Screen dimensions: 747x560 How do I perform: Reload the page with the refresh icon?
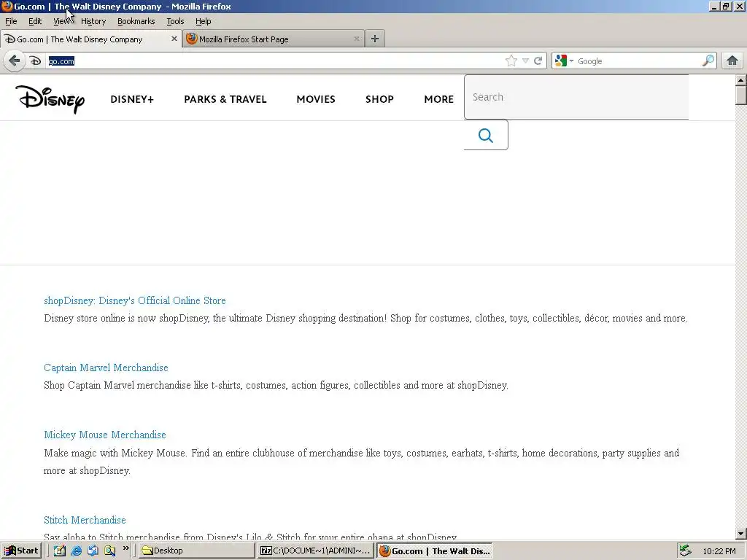[538, 61]
